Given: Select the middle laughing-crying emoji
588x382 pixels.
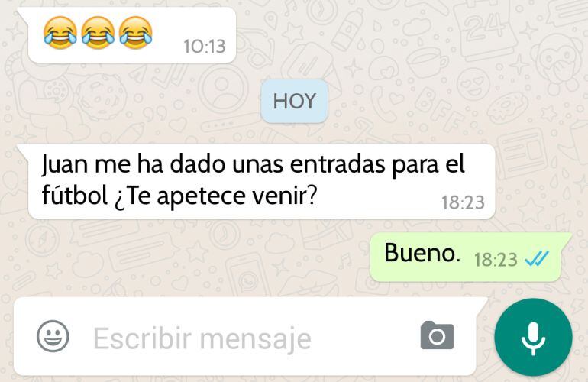Looking at the screenshot, I should [x=98, y=33].
